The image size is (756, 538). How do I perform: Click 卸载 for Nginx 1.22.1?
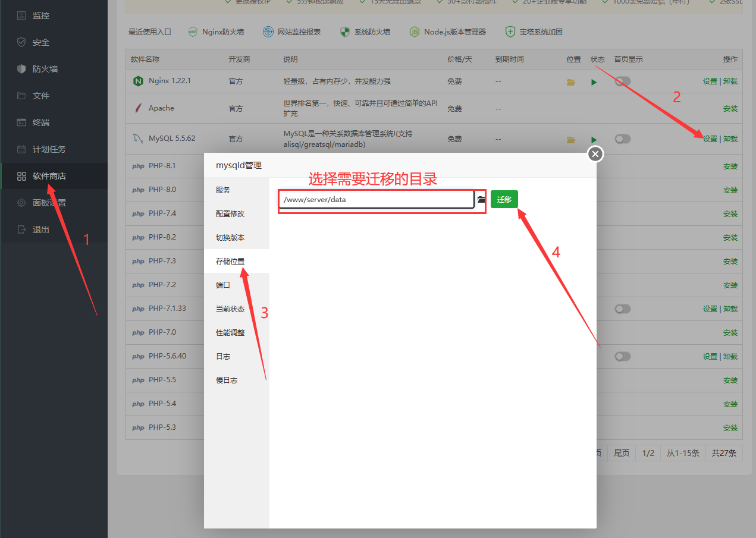730,81
